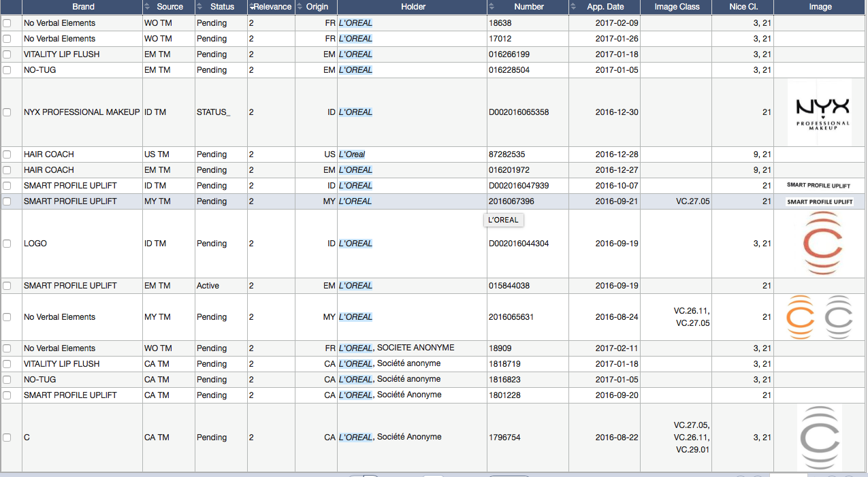
Task: Open L'OREAL holder link in the LOGO row
Action: point(355,244)
